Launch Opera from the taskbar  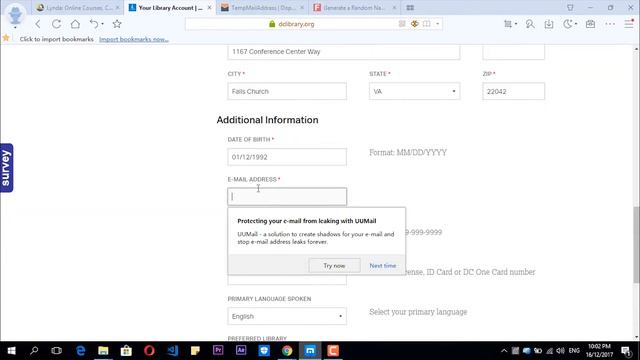[149, 351]
